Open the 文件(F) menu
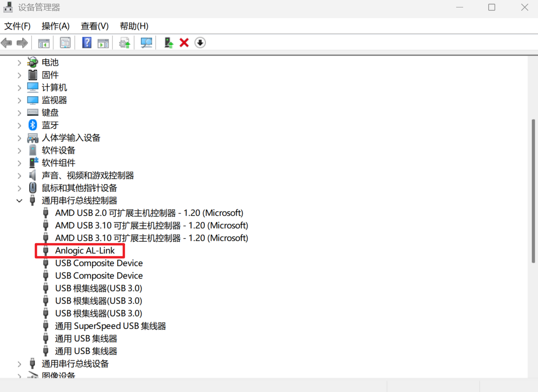The image size is (538, 392). [17, 26]
